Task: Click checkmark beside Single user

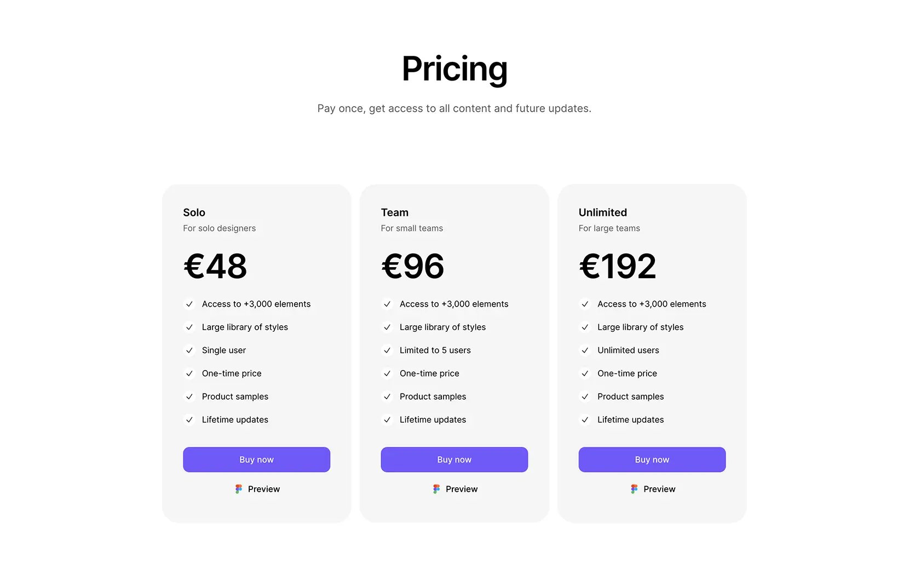Action: click(x=189, y=350)
